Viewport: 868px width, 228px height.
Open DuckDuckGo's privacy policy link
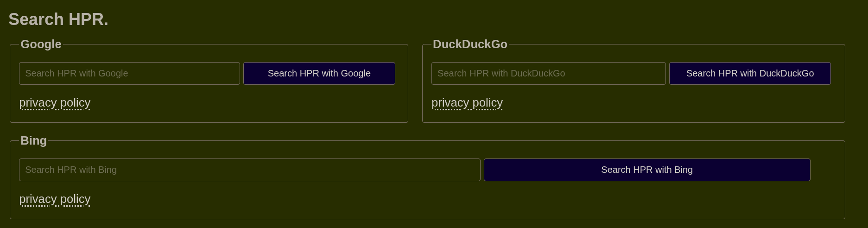tap(467, 102)
